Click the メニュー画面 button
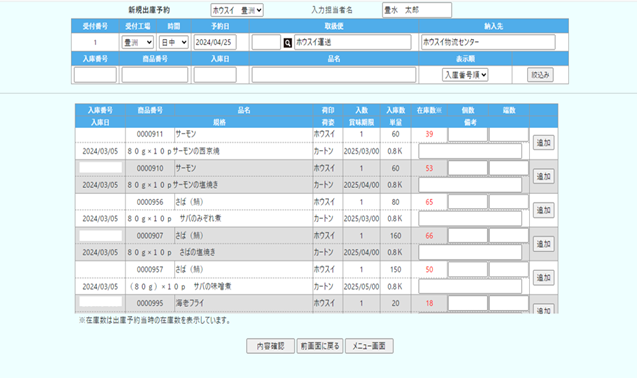This screenshot has height=378, width=637. pos(369,346)
